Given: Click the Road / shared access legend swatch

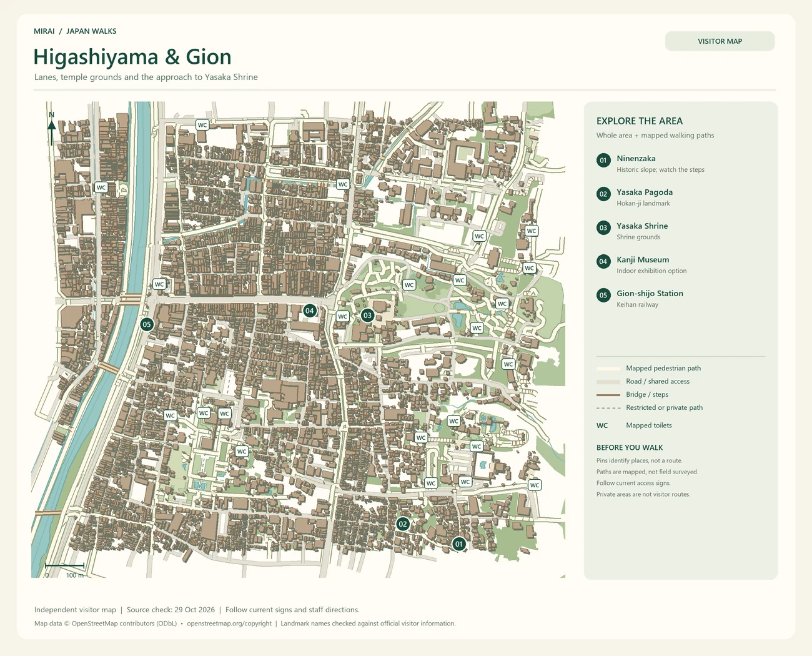Looking at the screenshot, I should click(608, 382).
